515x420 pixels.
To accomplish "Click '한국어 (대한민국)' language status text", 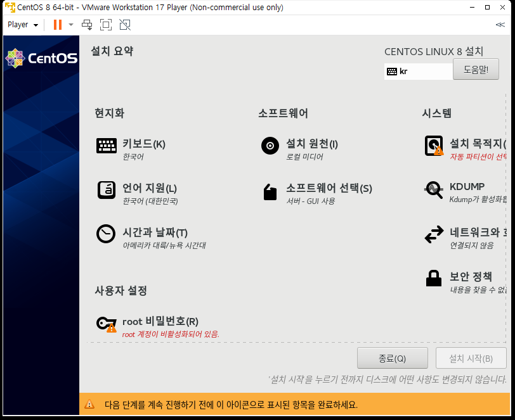I will (x=150, y=201).
